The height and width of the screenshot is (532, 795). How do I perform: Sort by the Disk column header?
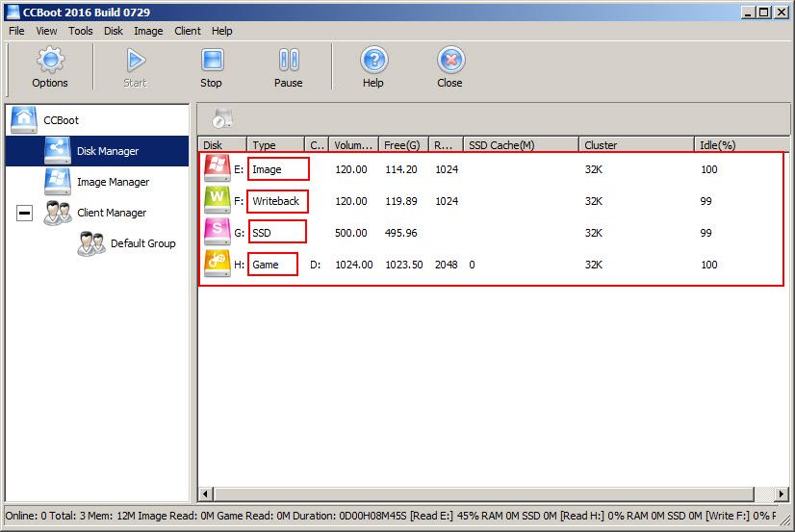[222, 145]
